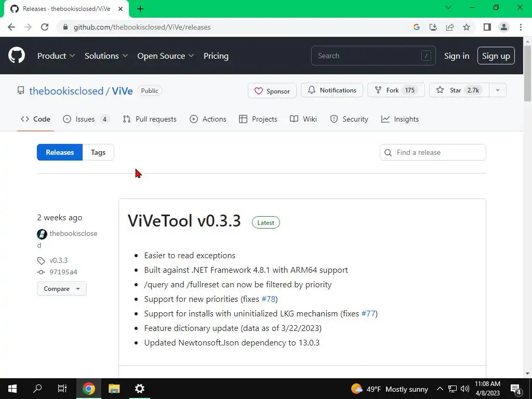Click the Find a release field

433,152
